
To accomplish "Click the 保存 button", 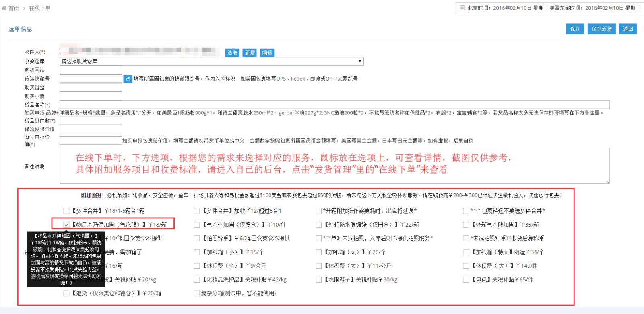I will tap(575, 29).
